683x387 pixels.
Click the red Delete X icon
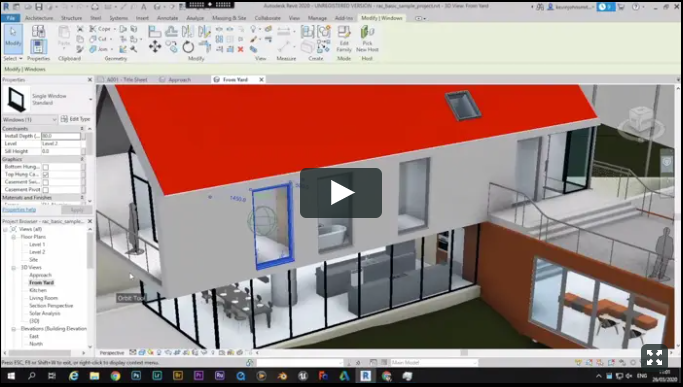tap(240, 49)
